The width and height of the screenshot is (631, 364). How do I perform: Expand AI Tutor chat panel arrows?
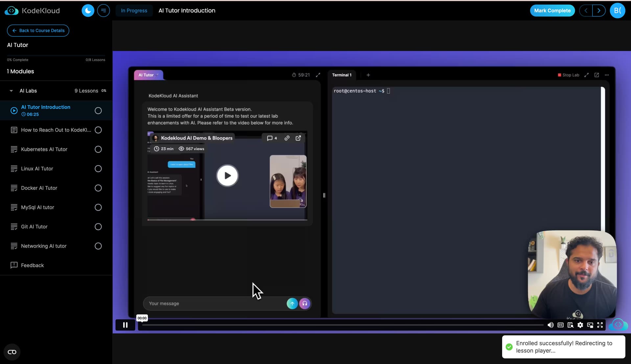318,75
